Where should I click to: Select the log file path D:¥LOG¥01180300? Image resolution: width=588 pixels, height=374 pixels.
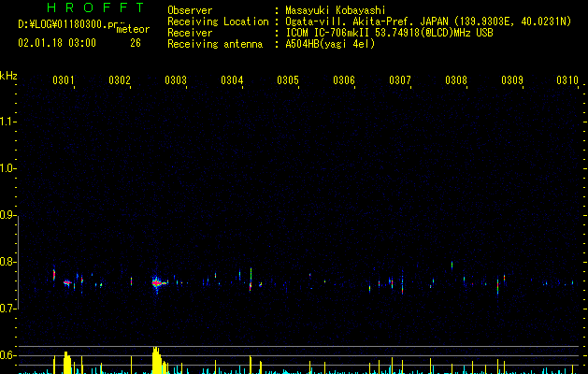click(67, 24)
